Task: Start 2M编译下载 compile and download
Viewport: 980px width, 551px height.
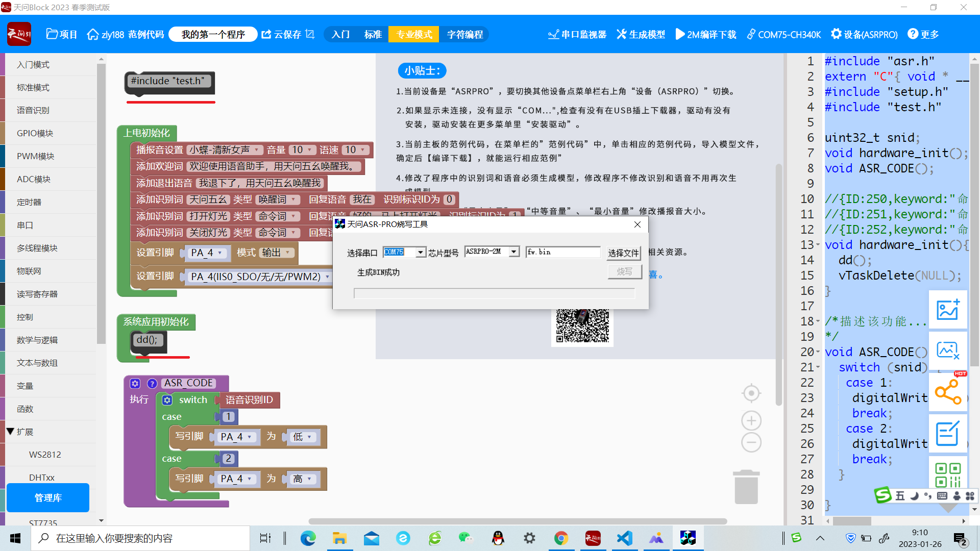Action: [x=706, y=34]
